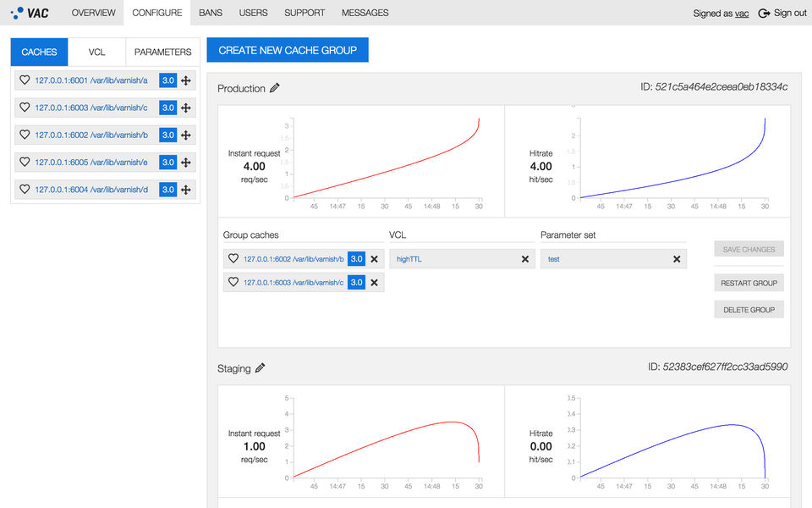Click 3.0 badge of group cache 6002
Viewport: 812px width, 508px height.
click(x=356, y=259)
